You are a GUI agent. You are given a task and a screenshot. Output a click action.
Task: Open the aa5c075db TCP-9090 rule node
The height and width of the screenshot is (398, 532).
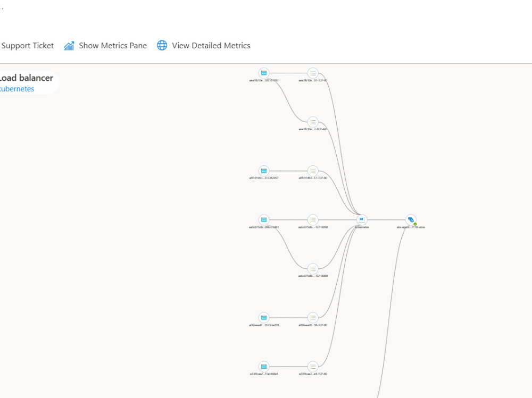tap(313, 219)
